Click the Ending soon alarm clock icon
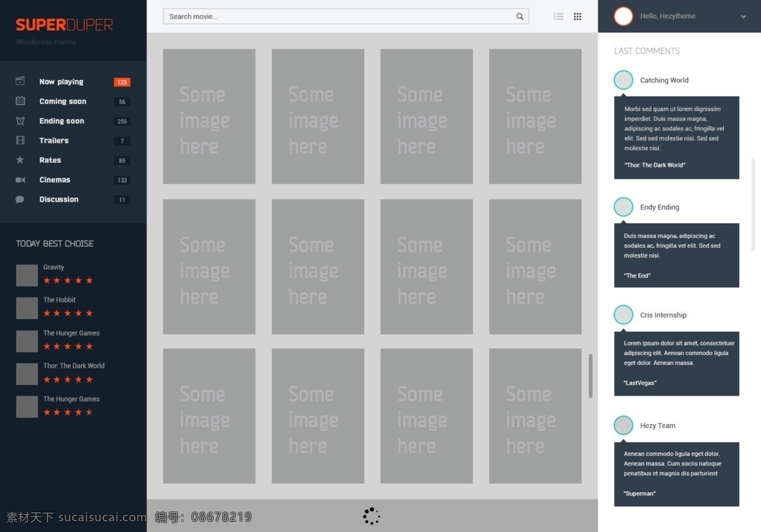The width and height of the screenshot is (761, 532). (20, 120)
